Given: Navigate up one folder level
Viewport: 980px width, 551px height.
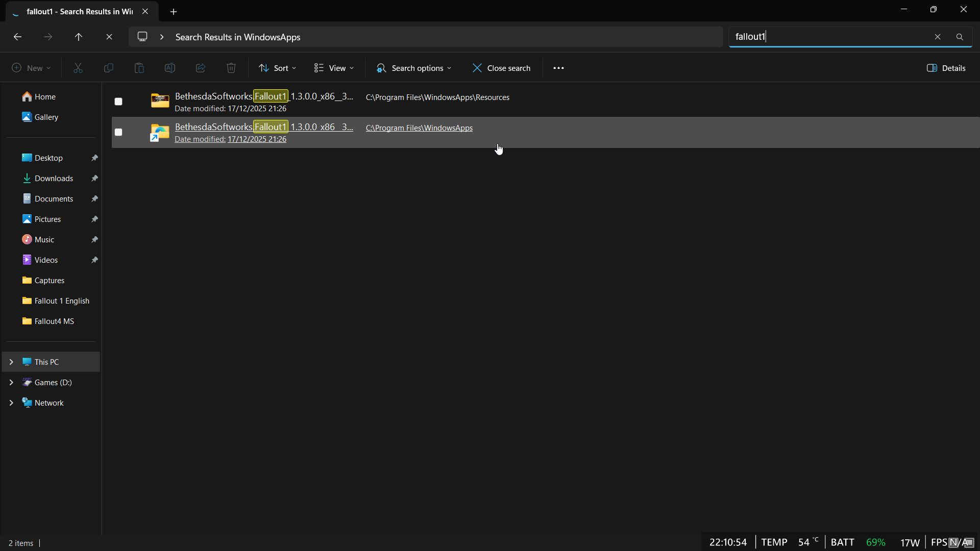Looking at the screenshot, I should click(79, 37).
